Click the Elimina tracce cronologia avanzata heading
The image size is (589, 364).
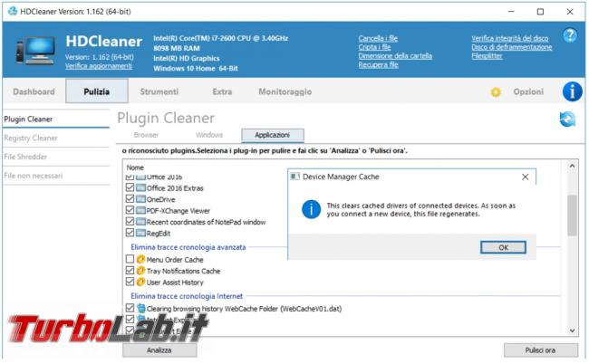(x=188, y=247)
